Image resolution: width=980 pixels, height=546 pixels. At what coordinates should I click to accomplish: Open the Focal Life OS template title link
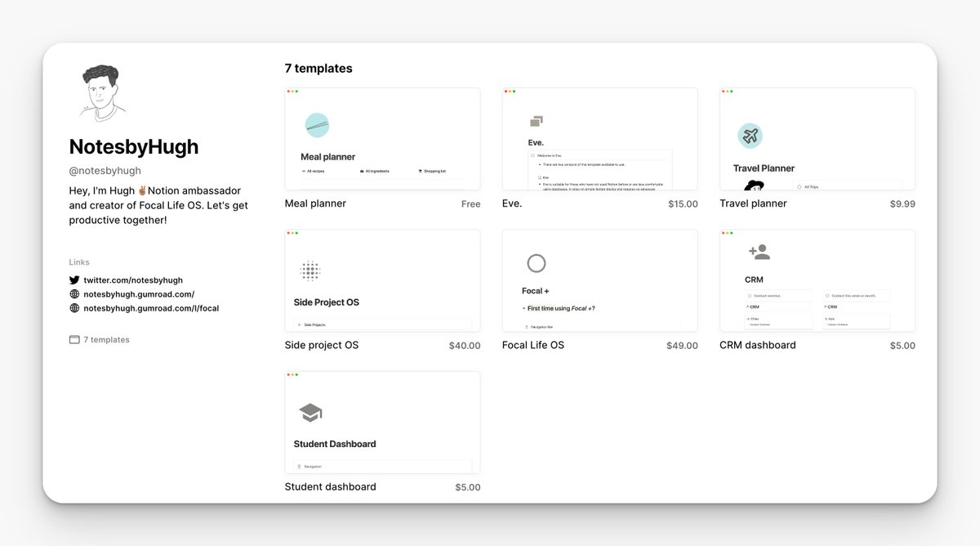[533, 345]
